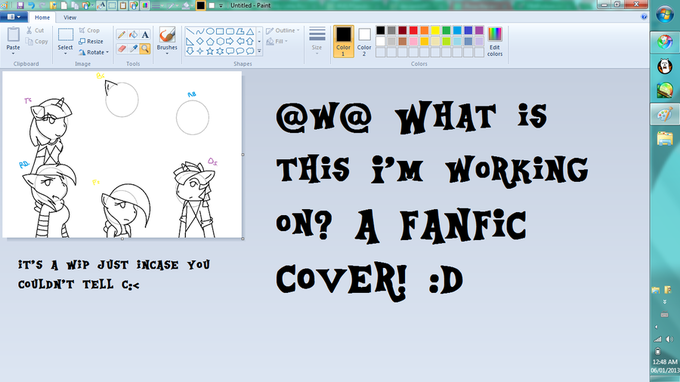Open Paint icon on the taskbar

tap(664, 115)
